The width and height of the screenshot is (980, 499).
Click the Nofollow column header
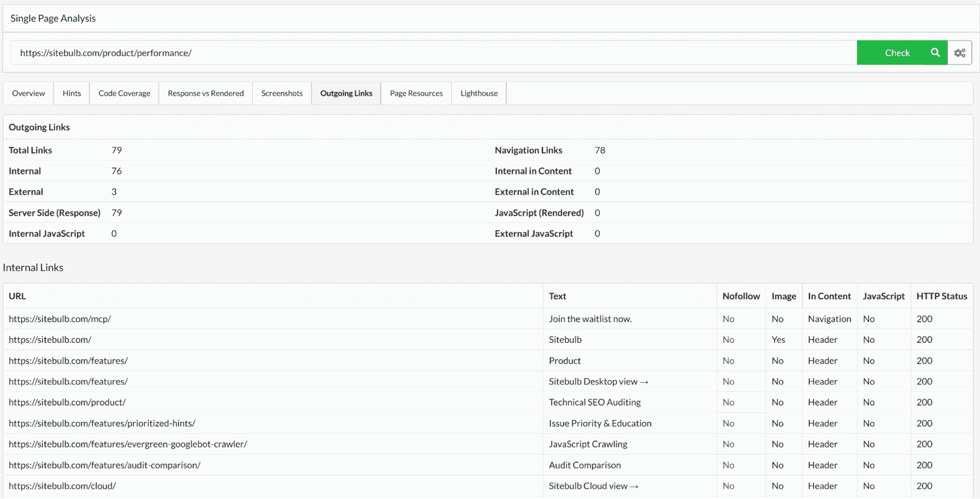click(x=741, y=296)
